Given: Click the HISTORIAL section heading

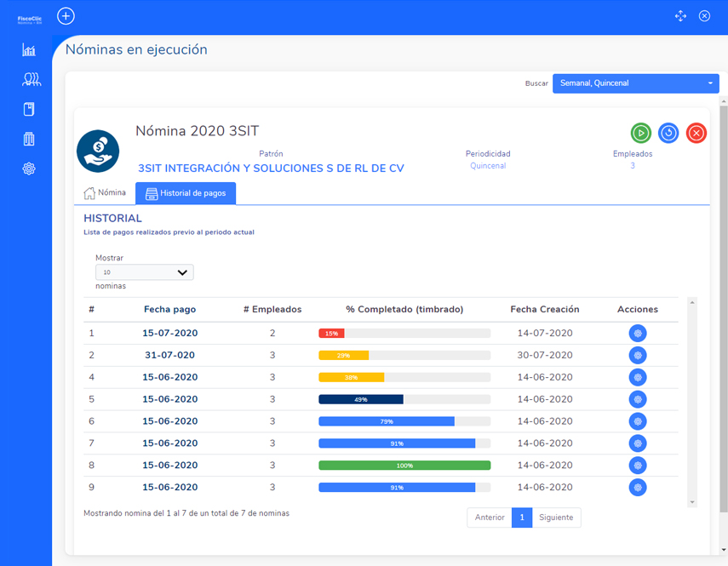Looking at the screenshot, I should (113, 218).
